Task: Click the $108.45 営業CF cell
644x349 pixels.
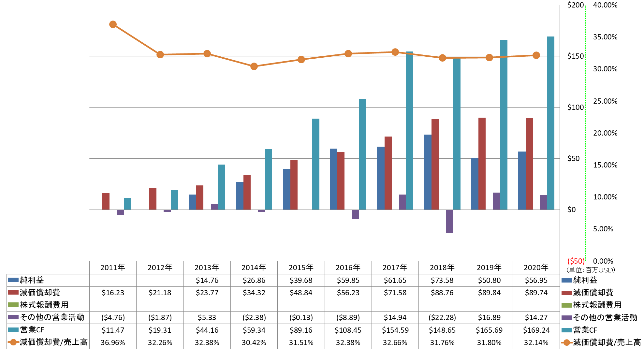Action: 348,330
